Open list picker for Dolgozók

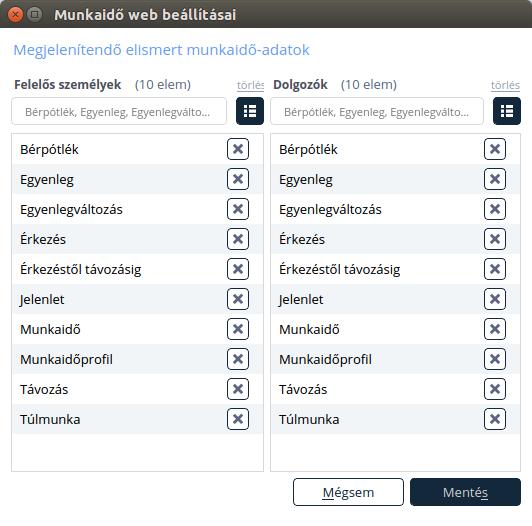[x=507, y=111]
